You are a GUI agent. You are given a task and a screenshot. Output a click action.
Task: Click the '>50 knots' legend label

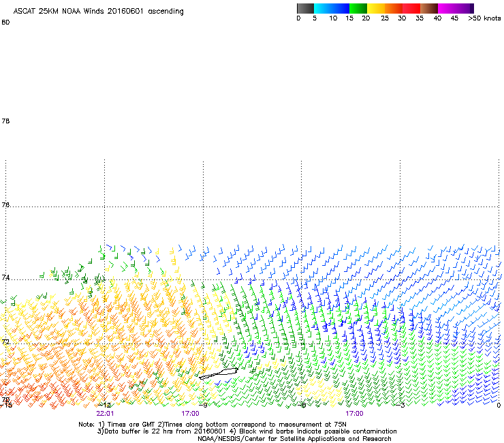[484, 18]
